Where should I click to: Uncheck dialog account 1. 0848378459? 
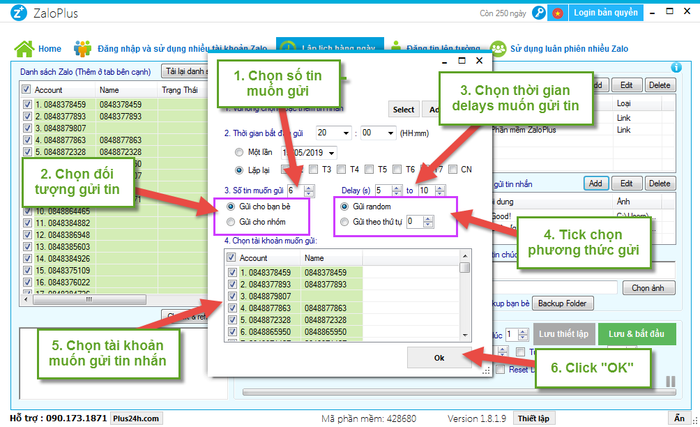point(232,272)
